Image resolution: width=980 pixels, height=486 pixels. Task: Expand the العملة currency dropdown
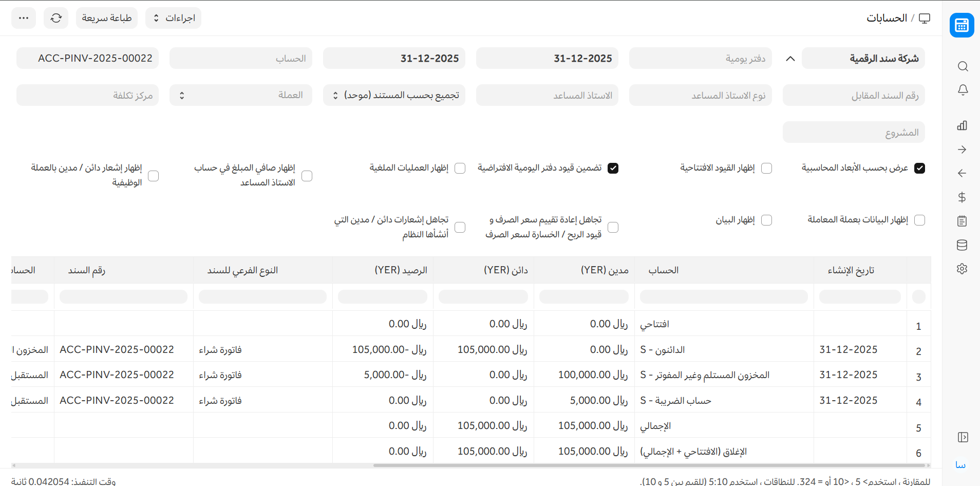click(x=241, y=96)
